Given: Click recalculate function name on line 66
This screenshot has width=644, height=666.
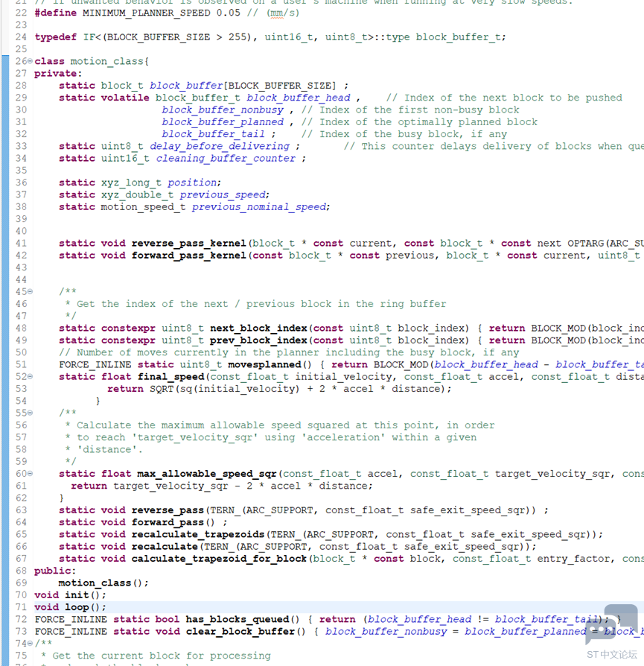Looking at the screenshot, I should coord(165,546).
